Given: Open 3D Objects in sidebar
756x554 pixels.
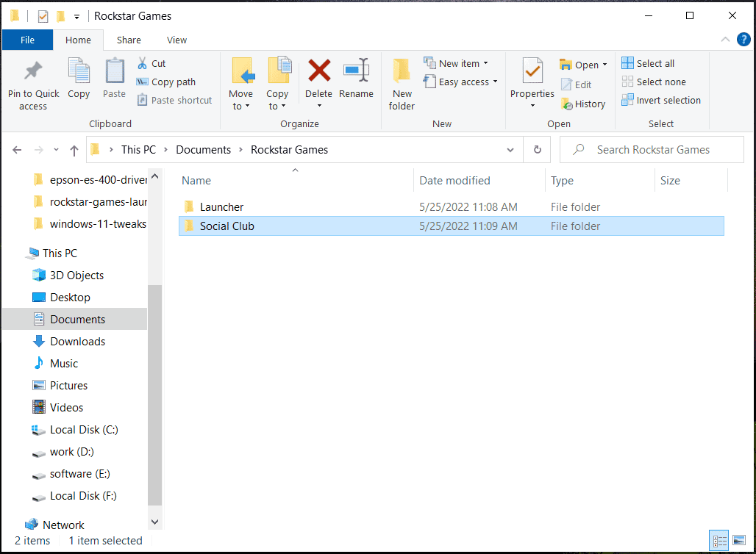Looking at the screenshot, I should click(76, 276).
